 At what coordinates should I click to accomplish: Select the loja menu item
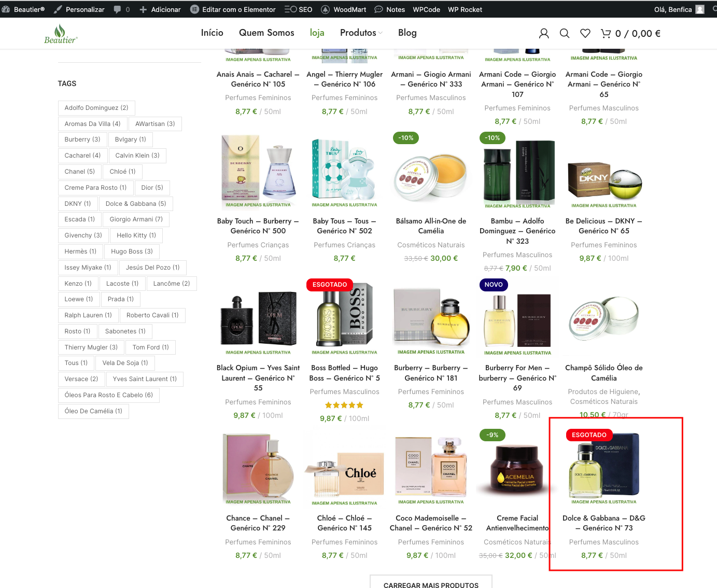(317, 33)
